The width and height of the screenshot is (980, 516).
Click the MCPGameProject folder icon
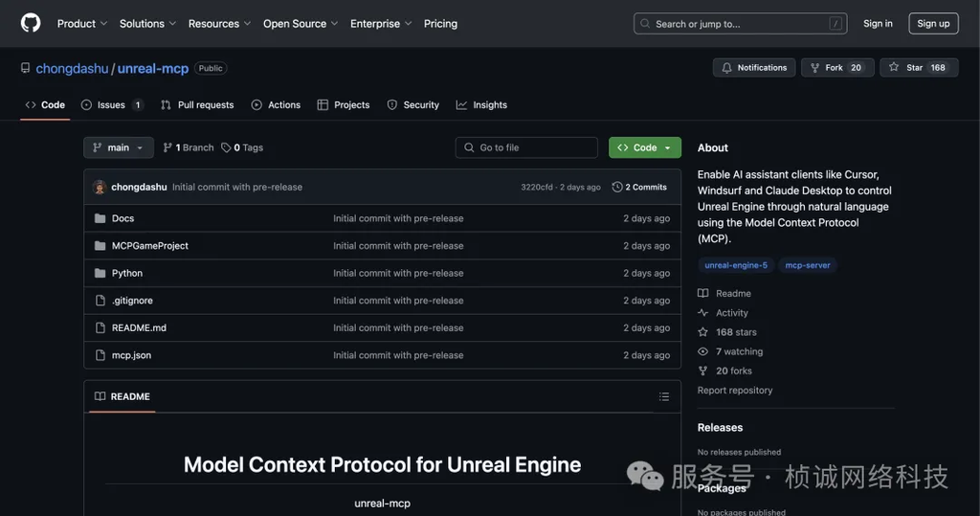[100, 246]
